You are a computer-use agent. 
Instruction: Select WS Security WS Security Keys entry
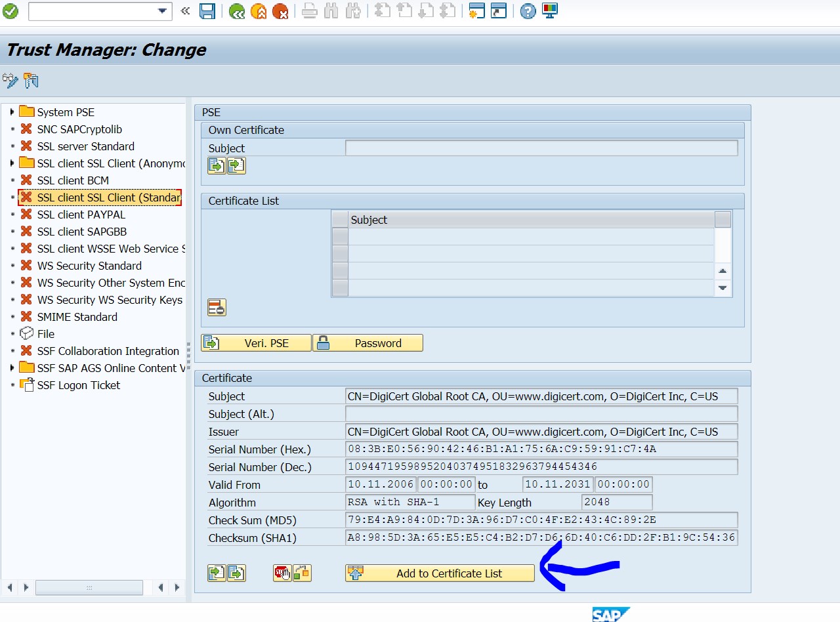click(x=110, y=300)
